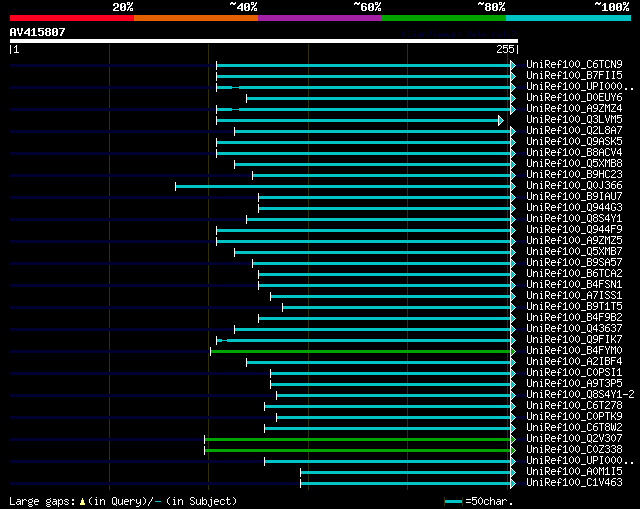Select the UniRef100_Q944G3 label
Image resolution: width=640 pixels, height=509 pixels.
point(574,208)
